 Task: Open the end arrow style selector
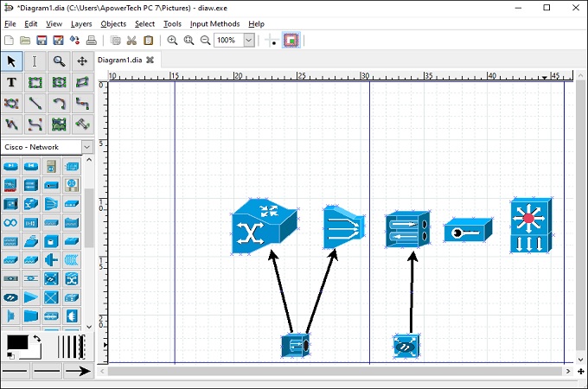(x=79, y=371)
